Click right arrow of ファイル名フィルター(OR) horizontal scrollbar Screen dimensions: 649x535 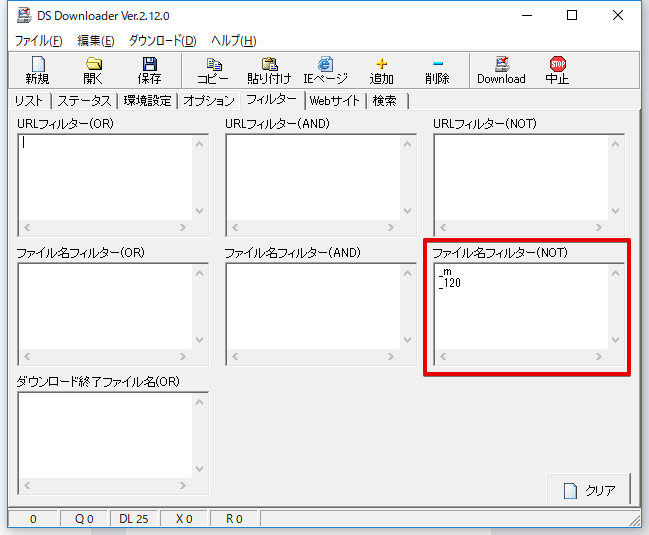(x=183, y=356)
